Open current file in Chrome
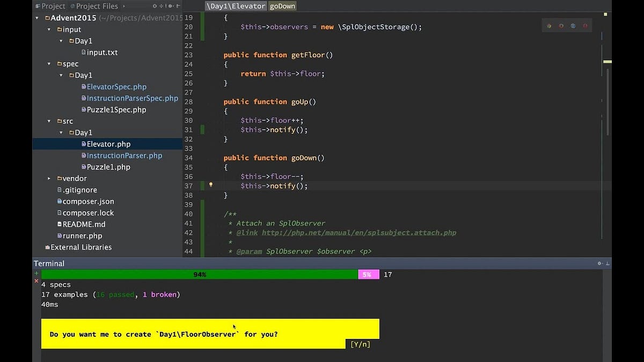The image size is (644, 362). (x=548, y=25)
